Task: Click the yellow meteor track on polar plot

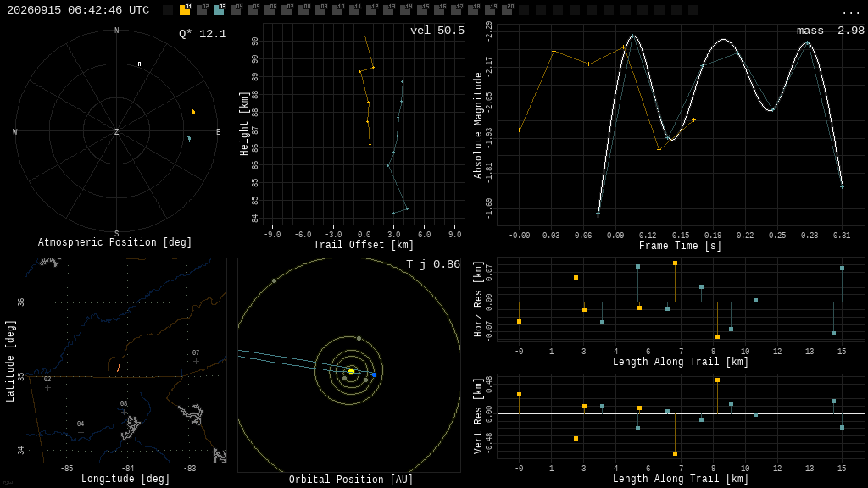Action: (193, 112)
